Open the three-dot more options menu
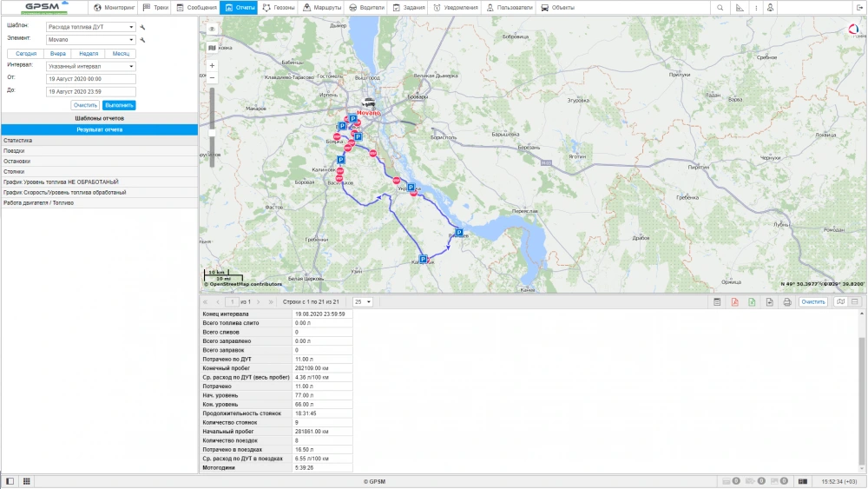 [756, 8]
